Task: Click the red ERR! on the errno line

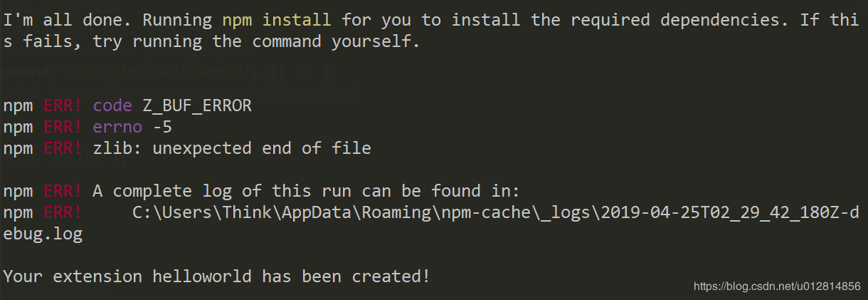Action: click(x=63, y=127)
